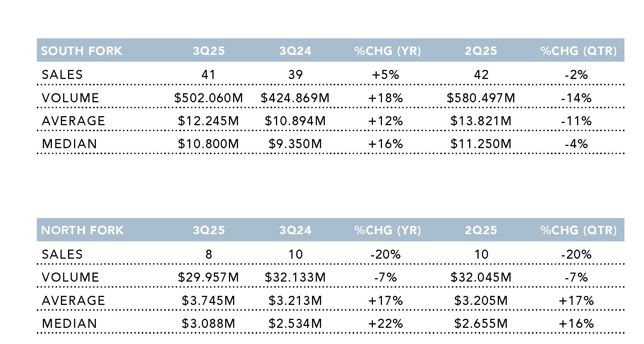Click the North Fork MEDIAN row label

click(x=69, y=324)
